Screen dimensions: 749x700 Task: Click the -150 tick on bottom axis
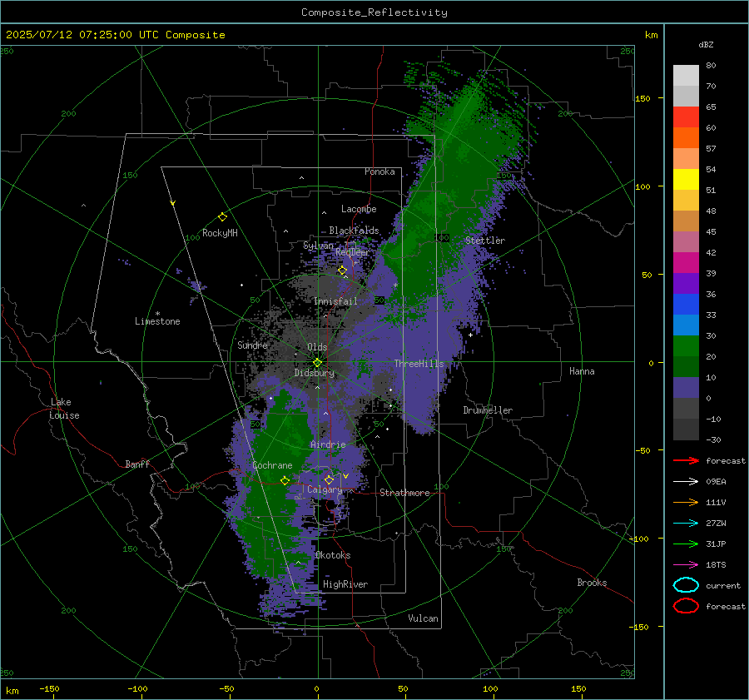(49, 688)
